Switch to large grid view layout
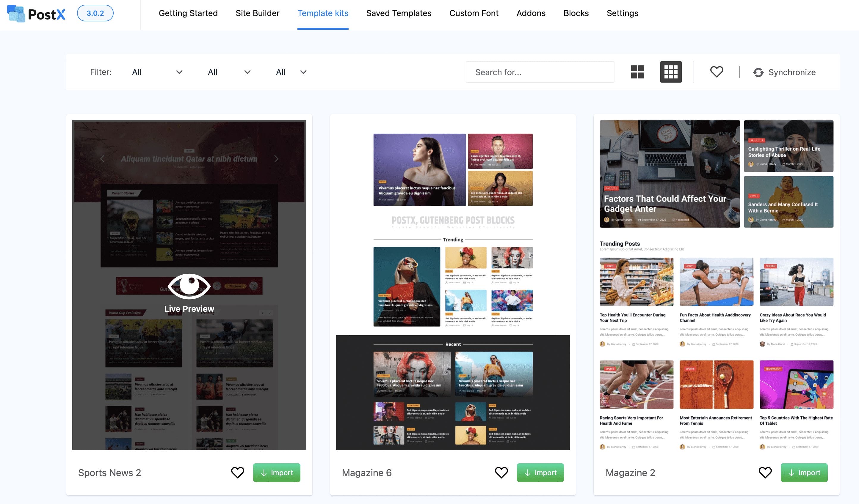The height and width of the screenshot is (504, 859). [637, 72]
